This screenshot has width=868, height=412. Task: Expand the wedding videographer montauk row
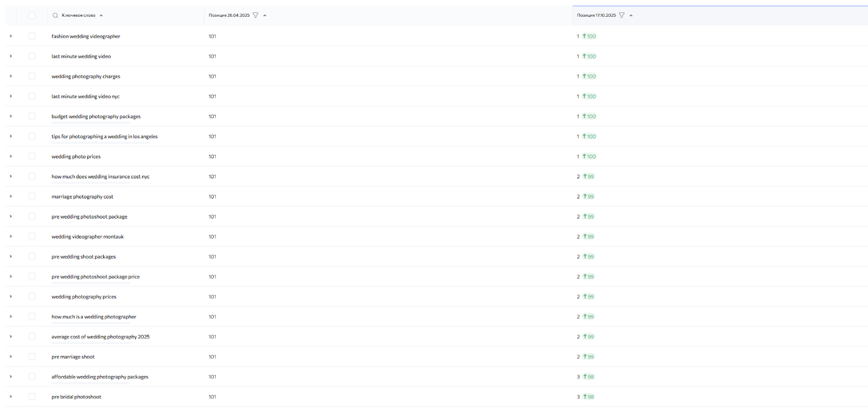(11, 237)
